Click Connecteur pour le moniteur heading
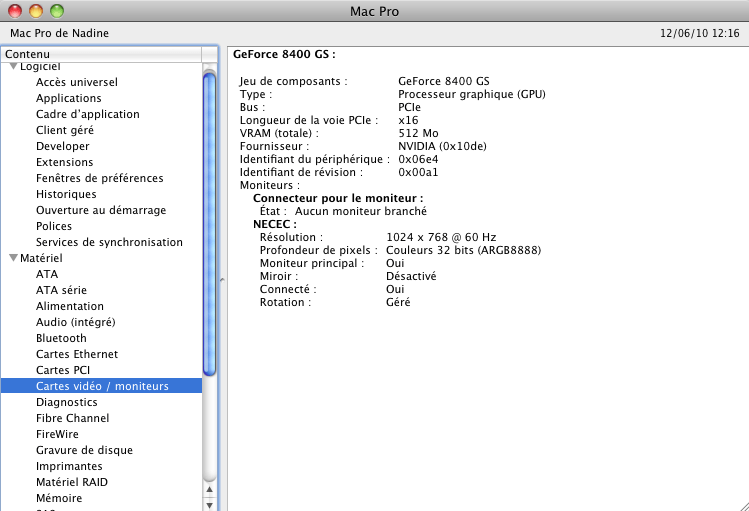This screenshot has width=749, height=511. click(338, 198)
